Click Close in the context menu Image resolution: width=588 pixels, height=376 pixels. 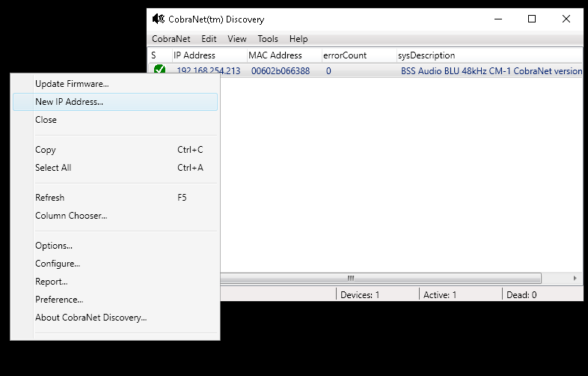(x=46, y=120)
